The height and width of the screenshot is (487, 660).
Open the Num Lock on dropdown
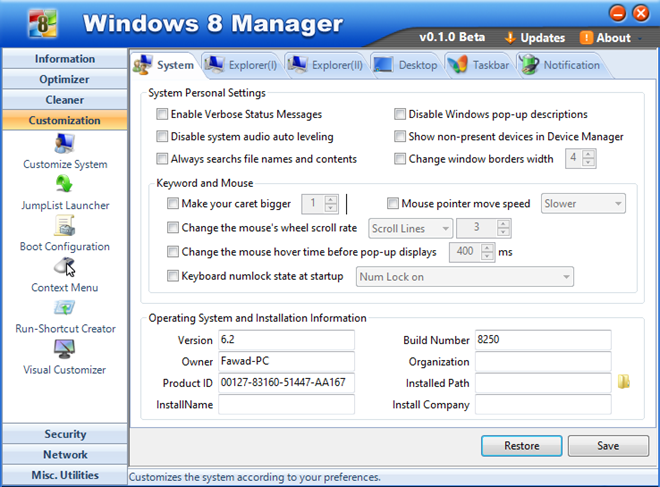point(465,277)
